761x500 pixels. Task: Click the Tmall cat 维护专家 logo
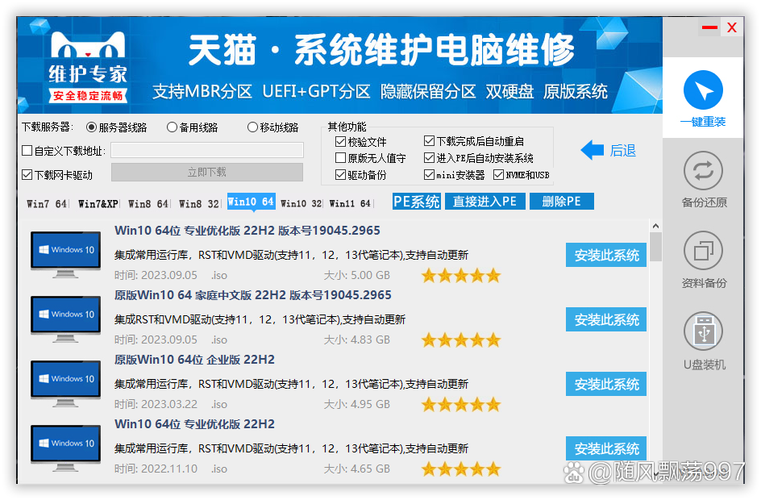(88, 67)
